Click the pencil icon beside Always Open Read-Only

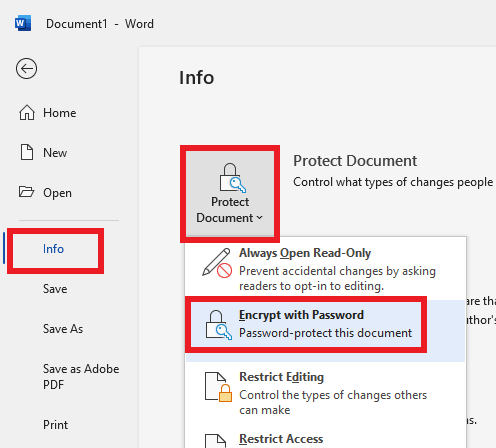(217, 263)
